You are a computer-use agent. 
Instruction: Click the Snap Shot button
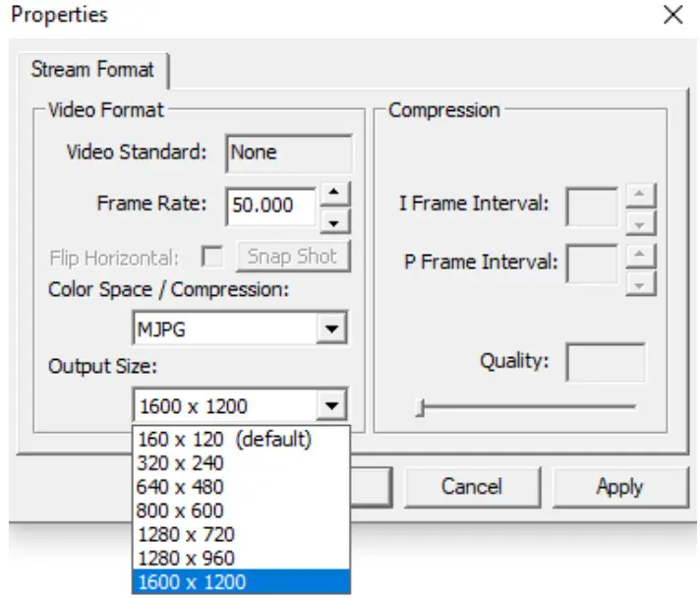293,257
